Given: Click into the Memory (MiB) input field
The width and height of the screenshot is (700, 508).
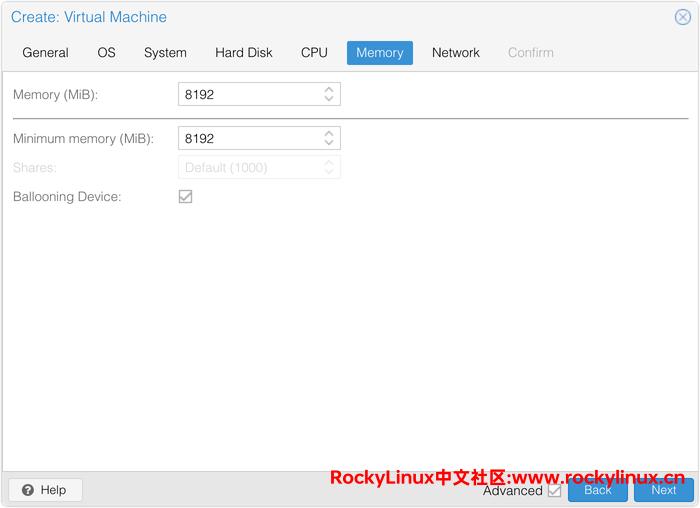Looking at the screenshot, I should [248, 94].
